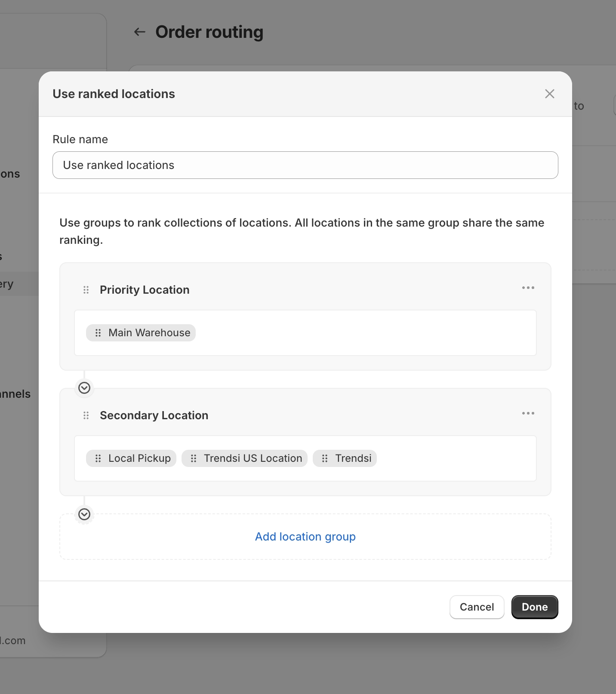This screenshot has width=616, height=694.
Task: Click the arrow circle above Add location group
Action: tap(84, 514)
